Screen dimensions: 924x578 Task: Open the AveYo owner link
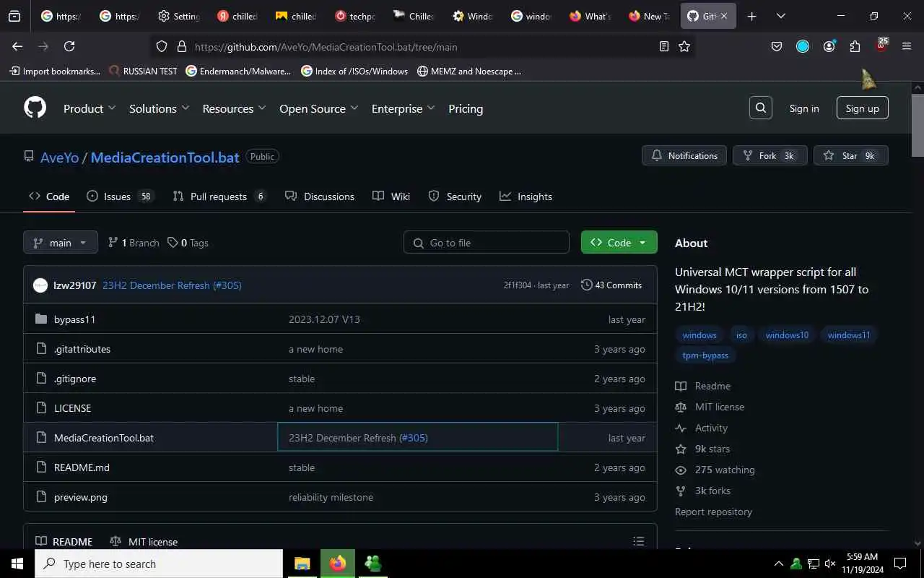click(59, 157)
